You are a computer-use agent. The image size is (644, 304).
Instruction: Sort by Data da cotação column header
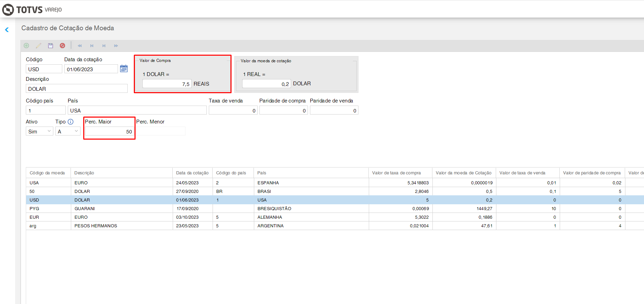click(193, 173)
